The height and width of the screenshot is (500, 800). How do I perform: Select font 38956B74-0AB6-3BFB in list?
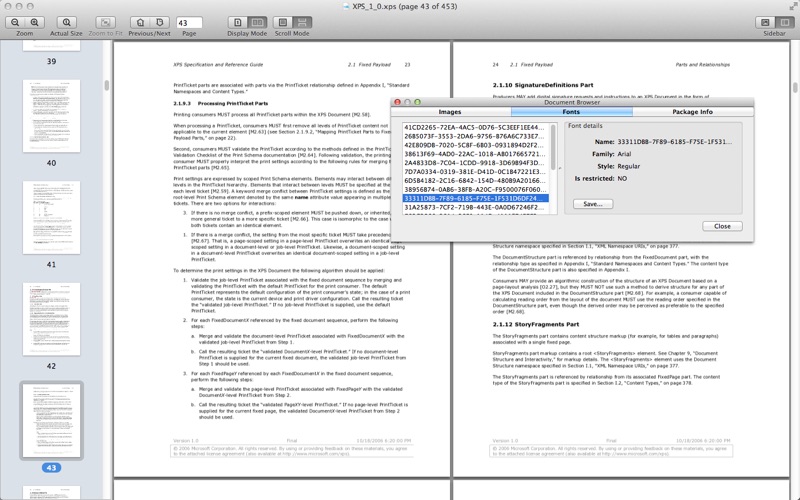click(x=476, y=189)
